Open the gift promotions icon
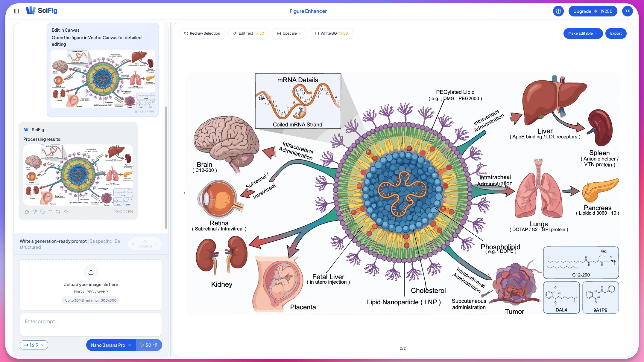The width and height of the screenshot is (644, 362). pos(558,11)
